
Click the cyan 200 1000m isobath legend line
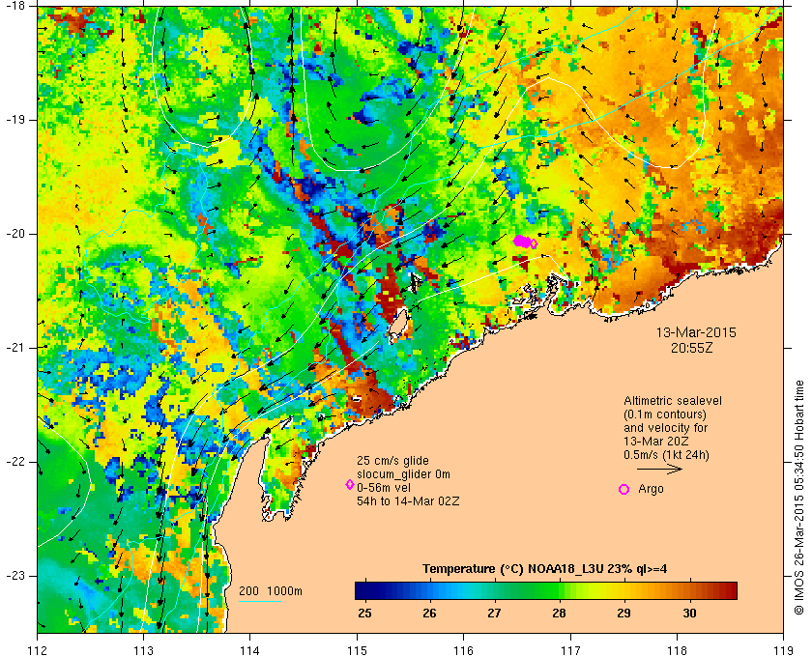coord(260,601)
